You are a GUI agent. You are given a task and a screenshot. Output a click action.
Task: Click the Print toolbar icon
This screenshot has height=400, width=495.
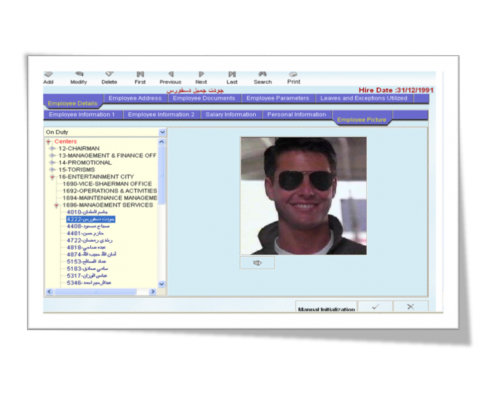pyautogui.click(x=293, y=74)
